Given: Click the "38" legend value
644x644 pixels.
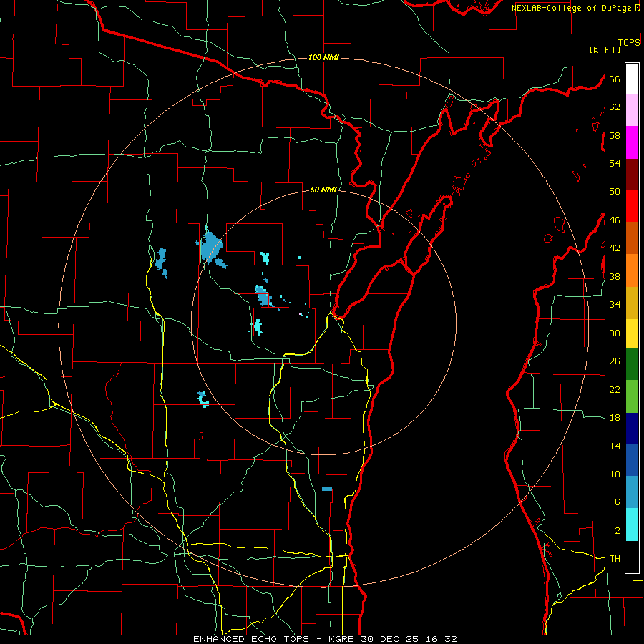Looking at the screenshot, I should point(615,276).
